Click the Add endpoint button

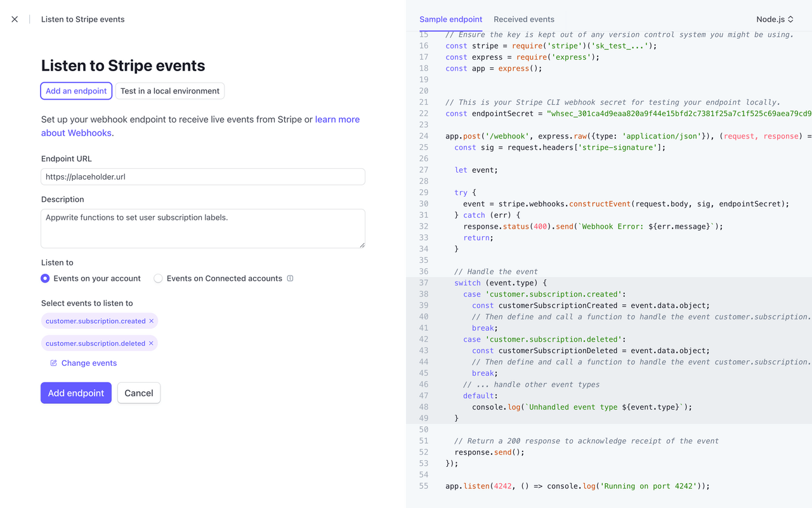[x=76, y=393]
